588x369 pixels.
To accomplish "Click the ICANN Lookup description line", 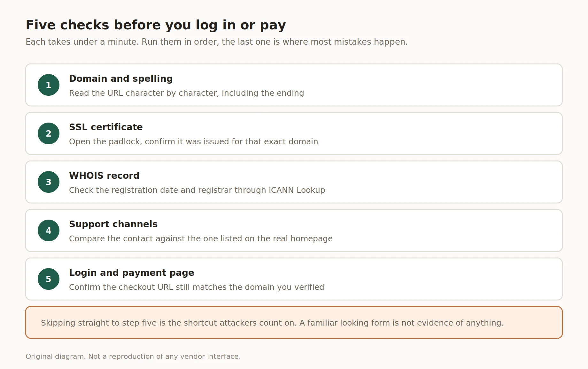I will click(197, 190).
